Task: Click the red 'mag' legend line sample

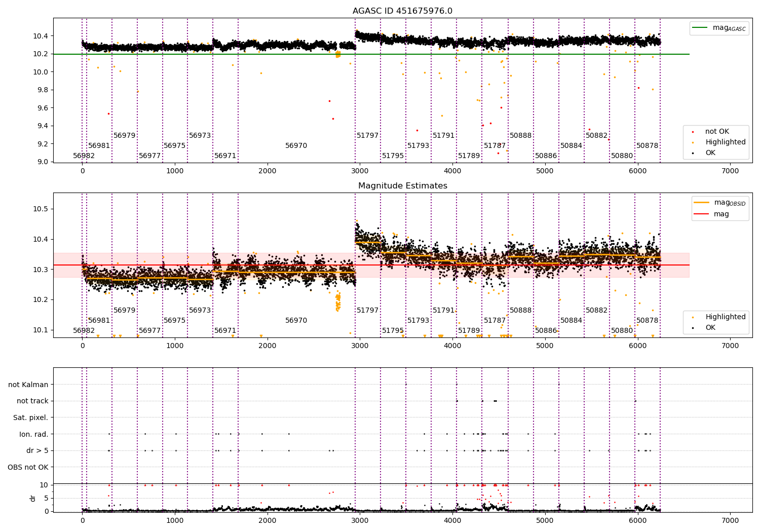Action: pyautogui.click(x=702, y=214)
